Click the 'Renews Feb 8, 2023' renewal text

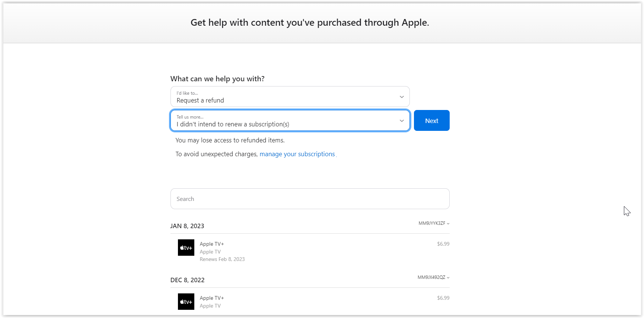pyautogui.click(x=222, y=259)
